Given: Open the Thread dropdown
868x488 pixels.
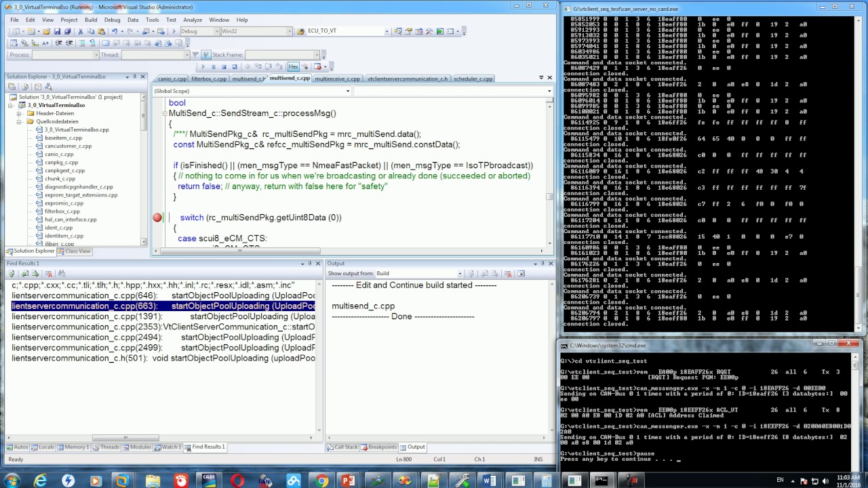Looking at the screenshot, I should (x=187, y=55).
